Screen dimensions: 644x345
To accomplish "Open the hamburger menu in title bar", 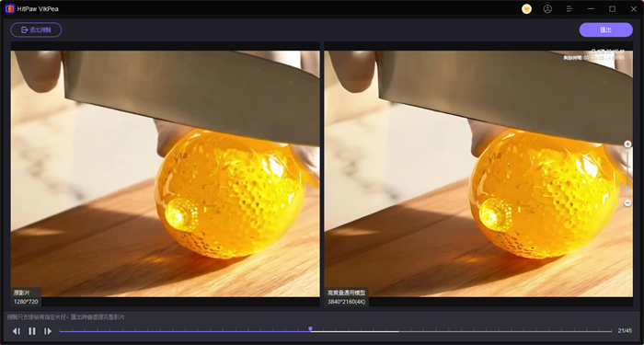I will click(x=569, y=9).
